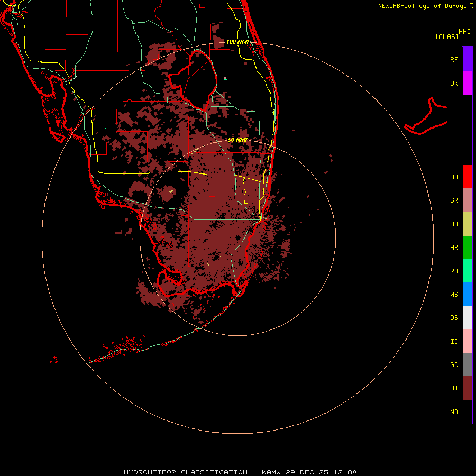Click the "DS" legend label
Image resolution: width=476 pixels, height=476 pixels.
coord(454,318)
